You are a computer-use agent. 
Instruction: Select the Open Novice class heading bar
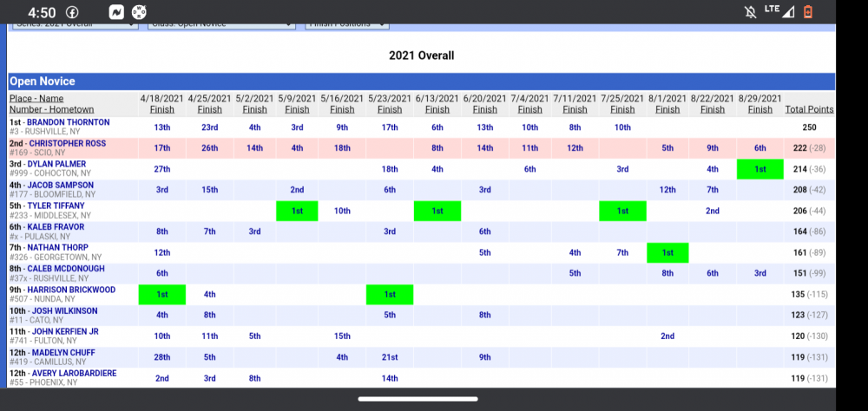(421, 82)
